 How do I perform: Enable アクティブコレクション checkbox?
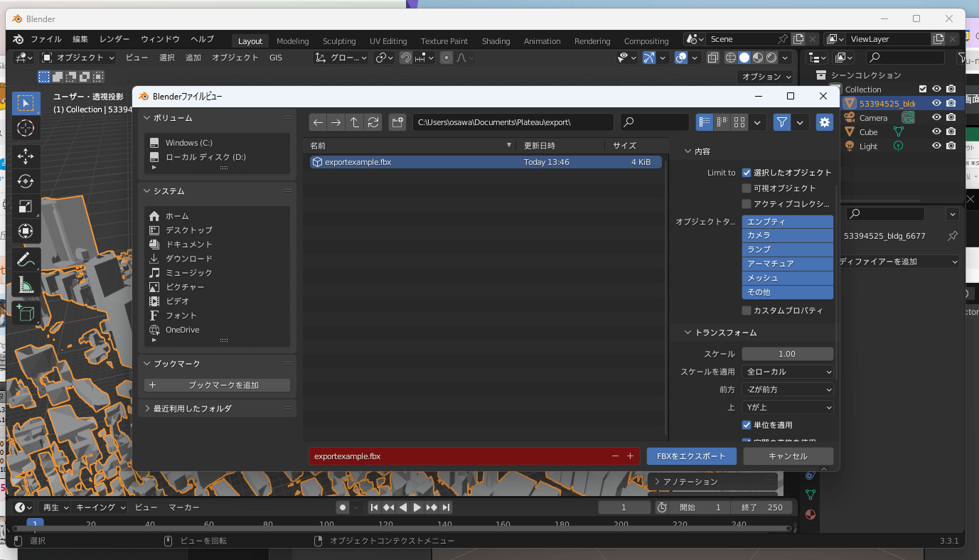coord(747,204)
